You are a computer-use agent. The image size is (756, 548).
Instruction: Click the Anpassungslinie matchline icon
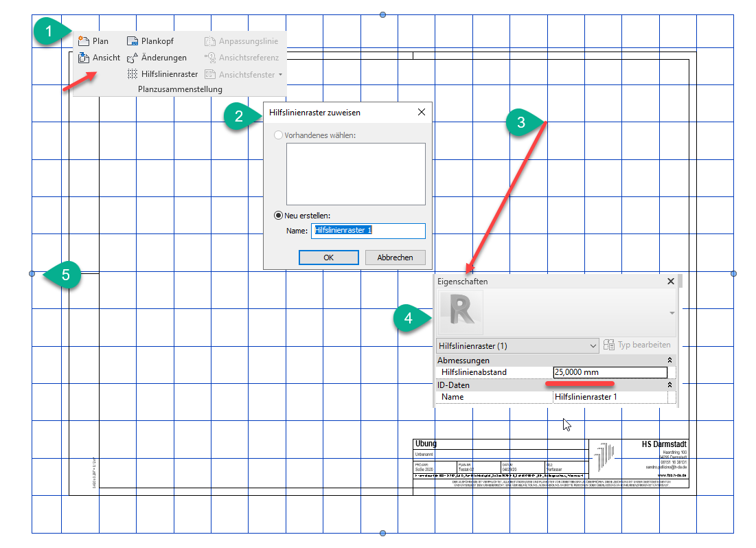(x=210, y=41)
